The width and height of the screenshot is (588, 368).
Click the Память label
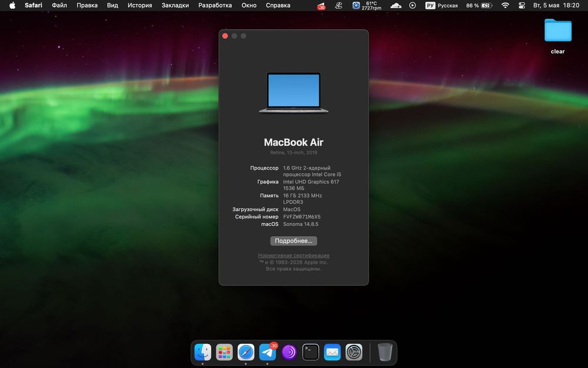(269, 195)
